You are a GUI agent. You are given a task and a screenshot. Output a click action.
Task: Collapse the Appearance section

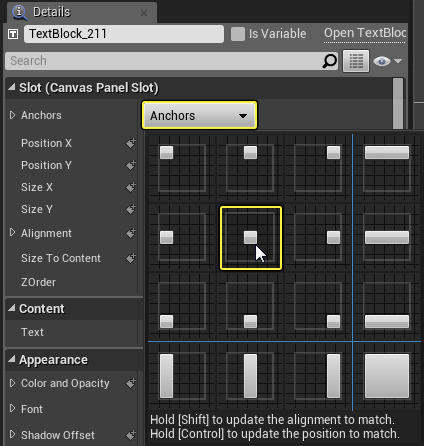[12, 359]
